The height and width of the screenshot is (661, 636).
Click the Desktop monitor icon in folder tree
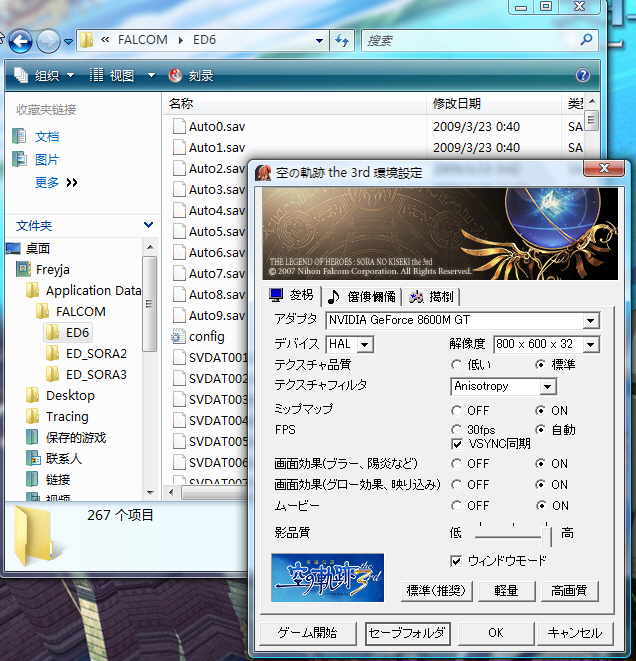(13, 248)
